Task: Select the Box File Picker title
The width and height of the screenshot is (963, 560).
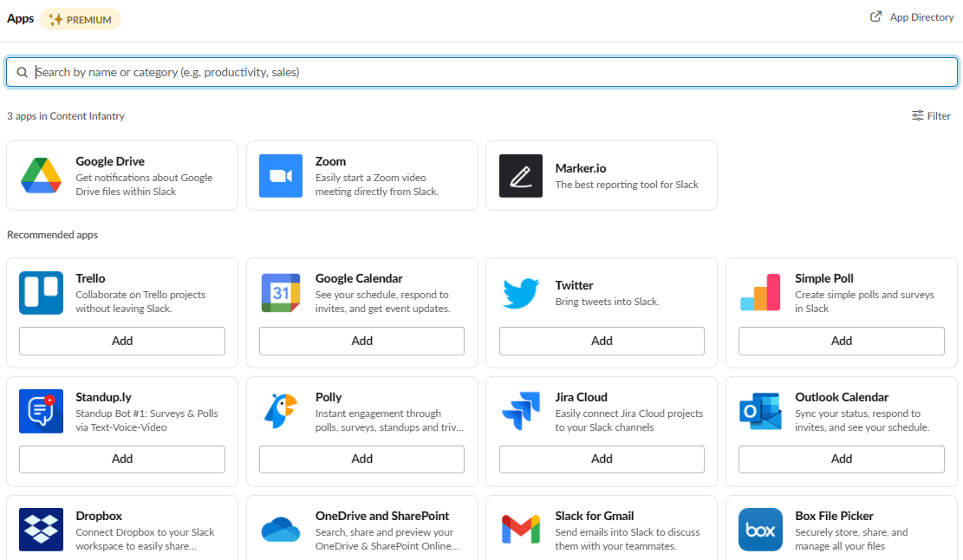Action: point(834,516)
